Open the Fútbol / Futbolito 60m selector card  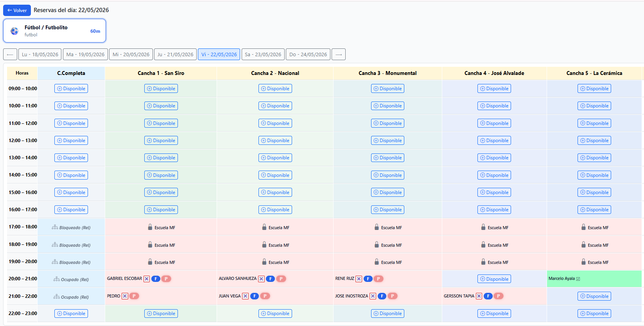pos(55,31)
